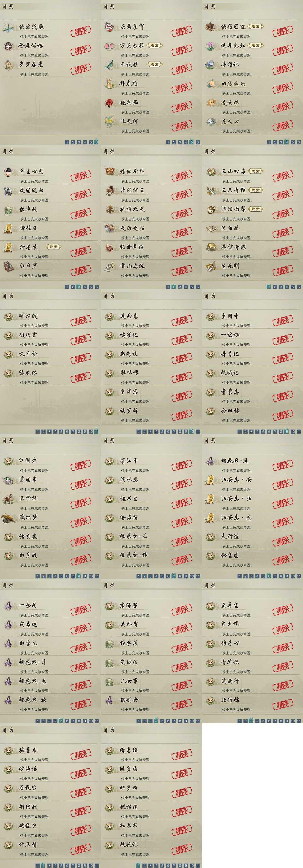The width and height of the screenshot is (303, 868).
Task: Click the 绝世 badge beside 千秋铸
Action: (x=154, y=64)
